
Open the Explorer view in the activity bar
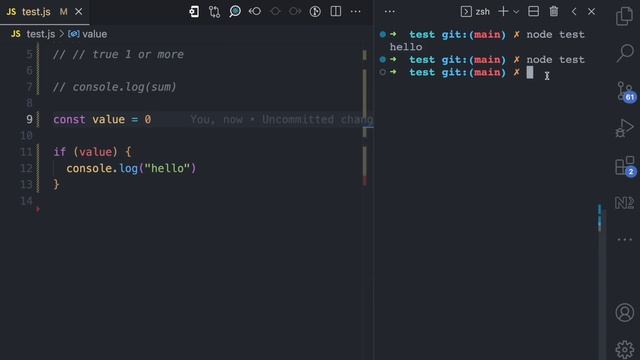[x=624, y=16]
